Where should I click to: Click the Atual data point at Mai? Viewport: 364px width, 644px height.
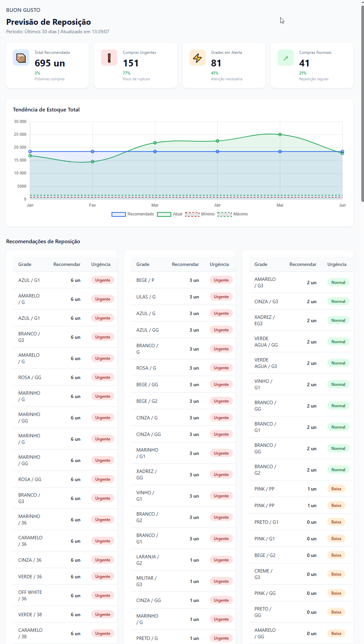(280, 134)
